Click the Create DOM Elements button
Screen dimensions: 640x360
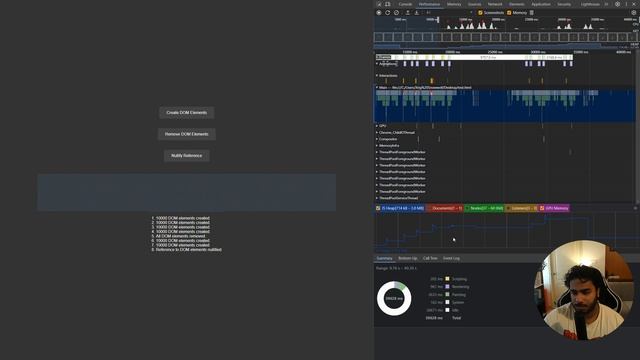pos(187,113)
